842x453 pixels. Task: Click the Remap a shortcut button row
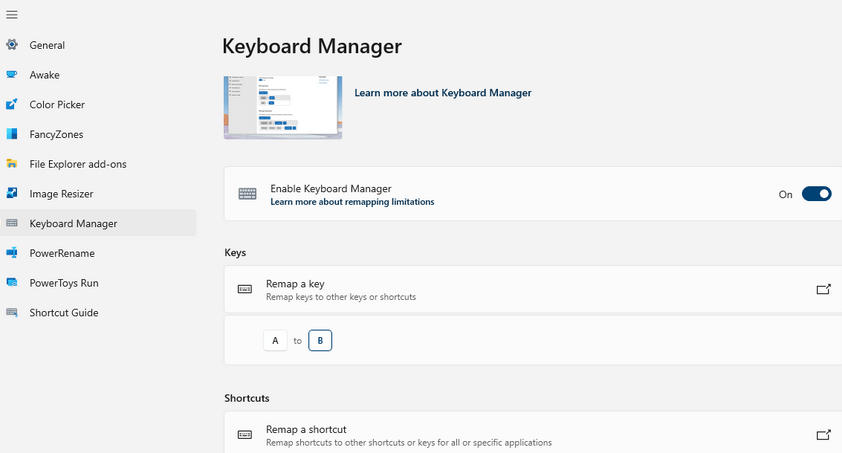533,433
